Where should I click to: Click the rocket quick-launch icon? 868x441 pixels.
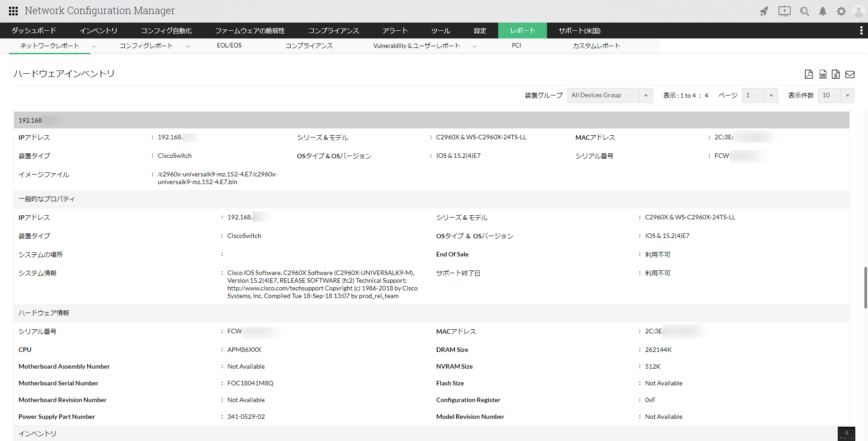click(x=764, y=11)
